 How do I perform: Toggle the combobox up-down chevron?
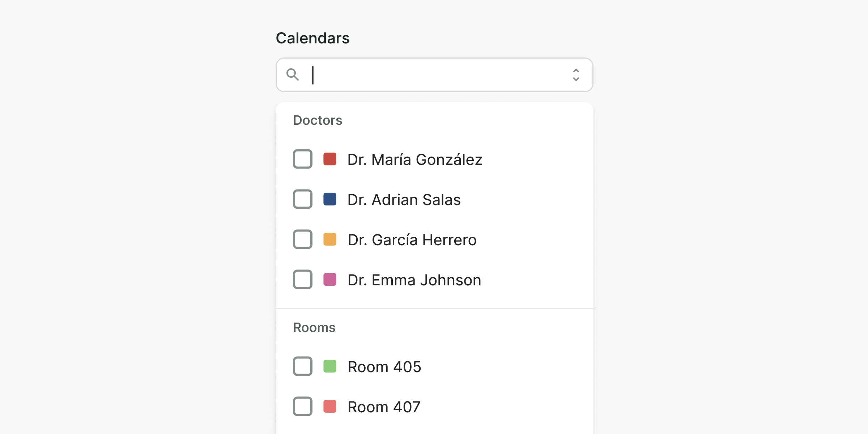pos(576,75)
